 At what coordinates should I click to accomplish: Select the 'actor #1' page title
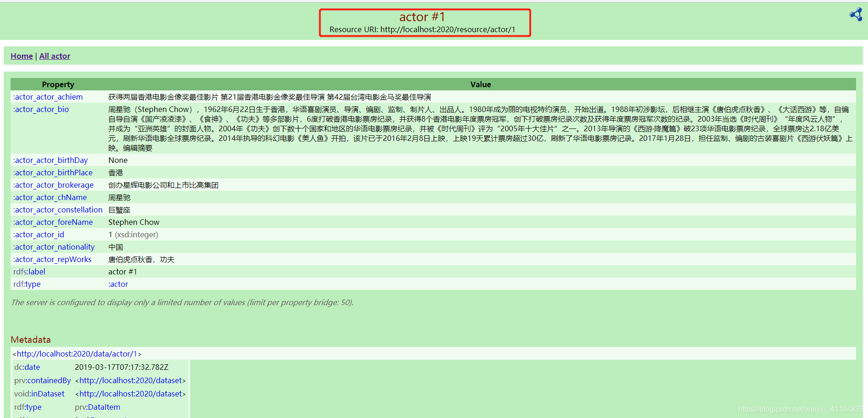coord(422,17)
